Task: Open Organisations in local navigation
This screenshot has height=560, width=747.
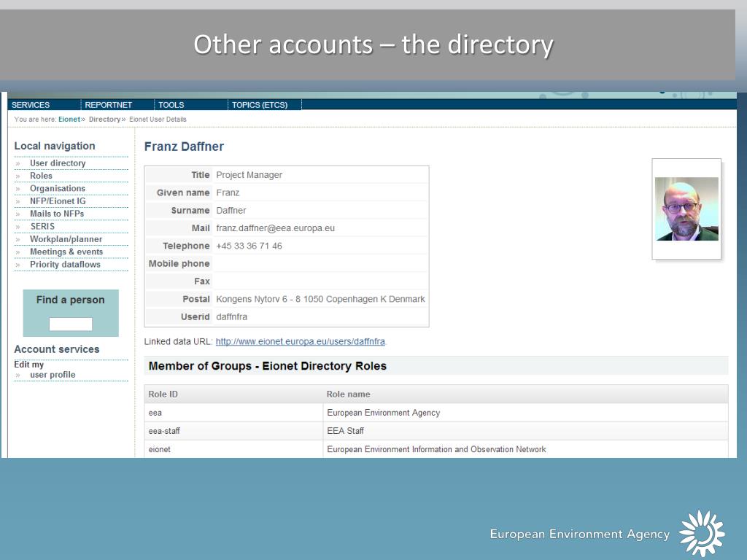Action: pyautogui.click(x=58, y=188)
